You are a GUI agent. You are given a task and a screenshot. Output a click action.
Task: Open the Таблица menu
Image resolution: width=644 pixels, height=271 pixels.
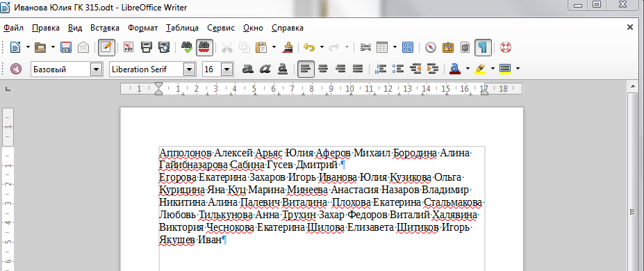tap(182, 28)
